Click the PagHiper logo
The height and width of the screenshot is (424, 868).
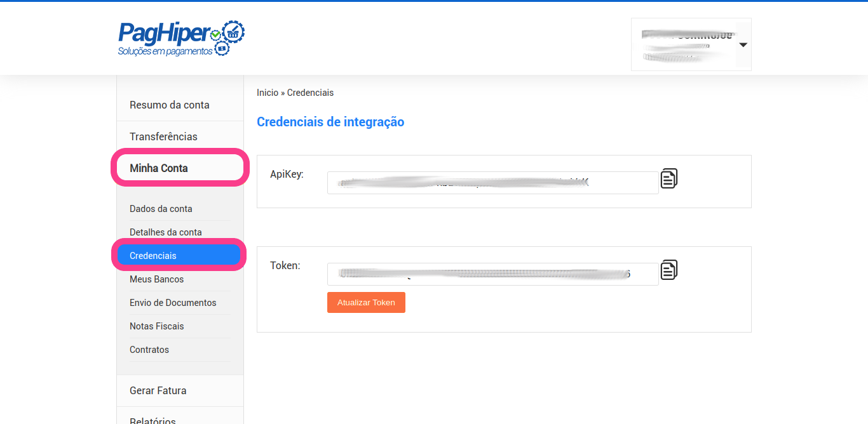coord(181,38)
